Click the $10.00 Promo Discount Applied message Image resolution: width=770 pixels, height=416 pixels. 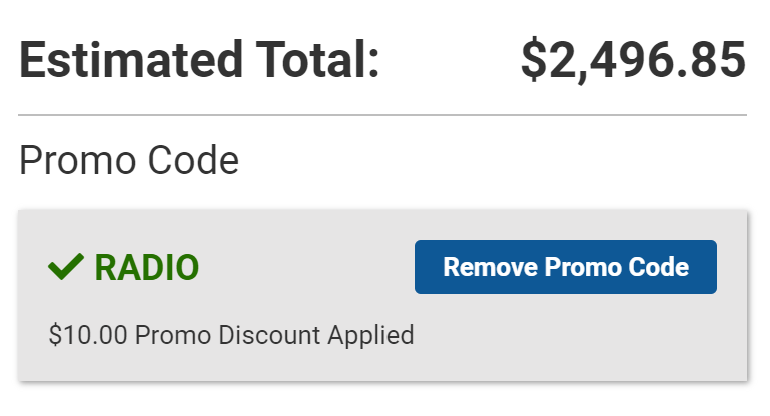click(231, 334)
